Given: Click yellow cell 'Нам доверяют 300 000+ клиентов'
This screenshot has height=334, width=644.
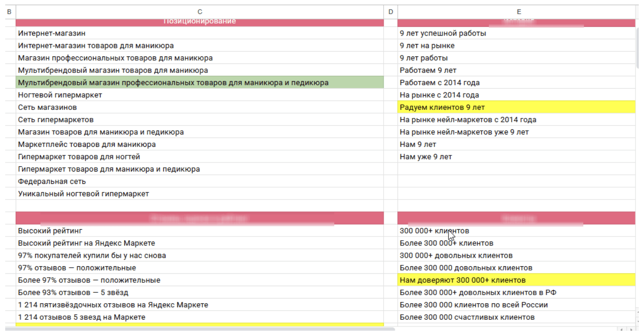Looking at the screenshot, I should point(516,280).
